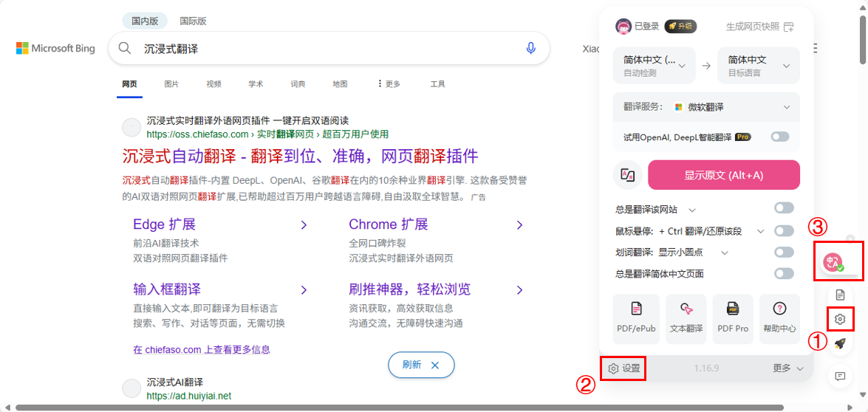868x412 pixels.
Task: Open 更多 search categories menu
Action: click(x=389, y=84)
